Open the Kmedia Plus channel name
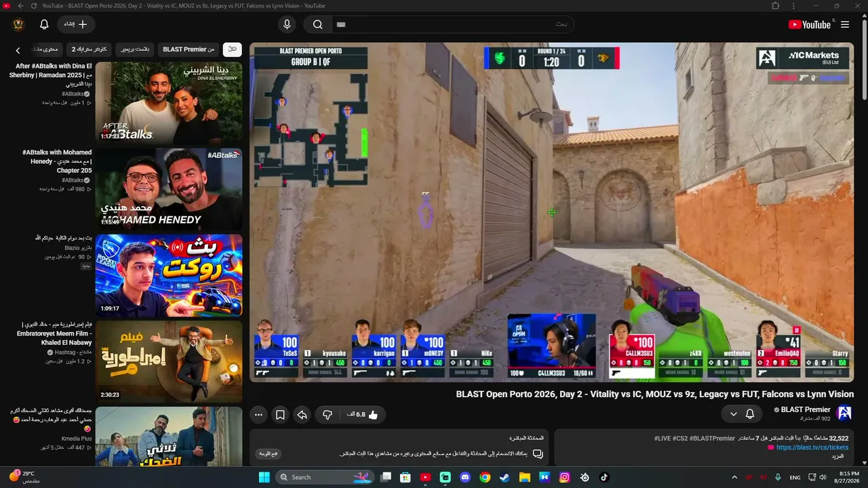 [77, 439]
